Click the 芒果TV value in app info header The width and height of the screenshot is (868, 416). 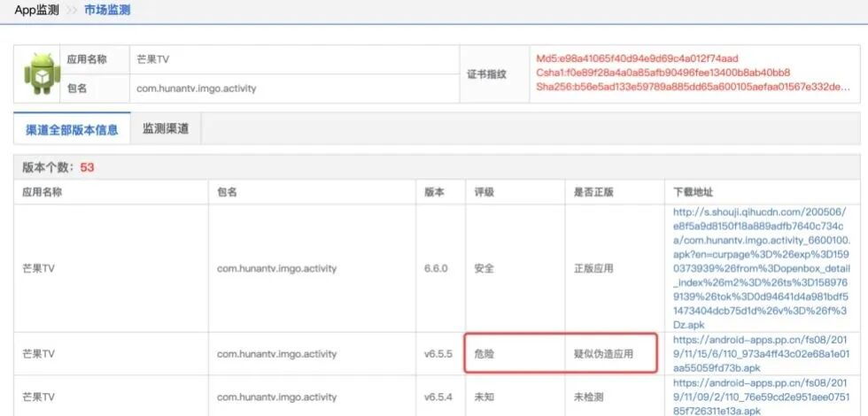tap(152, 59)
